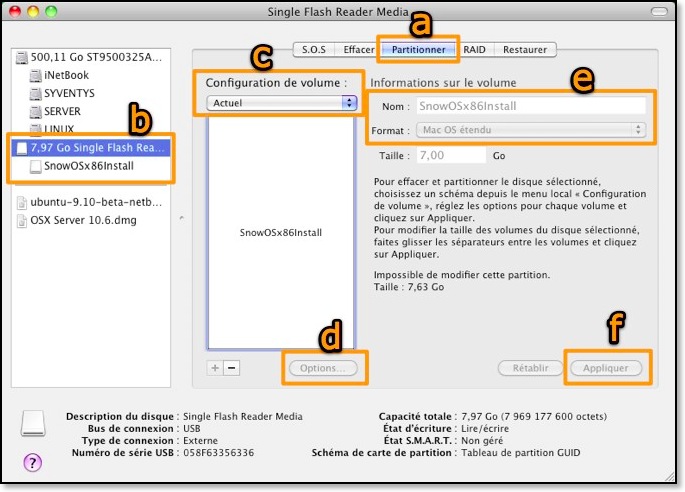Click the Tableau de partition GUID value
This screenshot has height=492, width=685.
[x=521, y=453]
